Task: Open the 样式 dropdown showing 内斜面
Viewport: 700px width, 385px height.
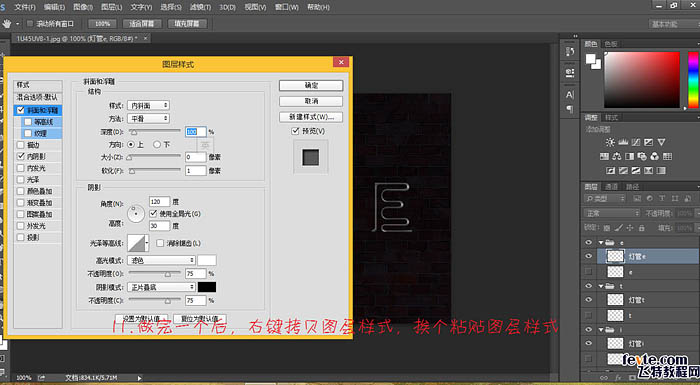Action: click(149, 105)
